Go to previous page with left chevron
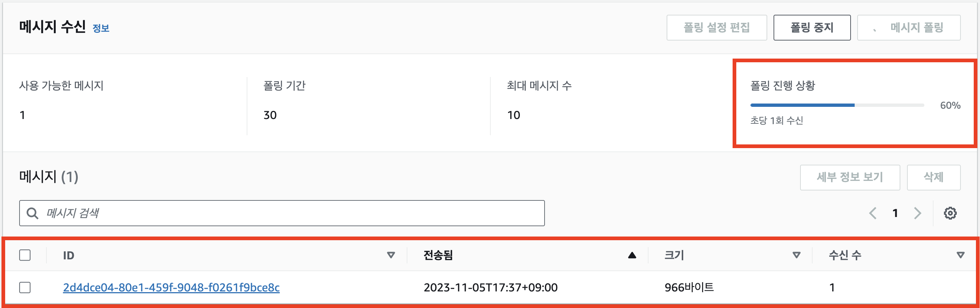 873,213
